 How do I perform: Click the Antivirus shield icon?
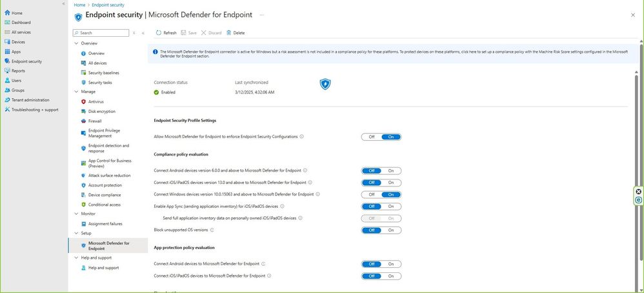click(83, 101)
